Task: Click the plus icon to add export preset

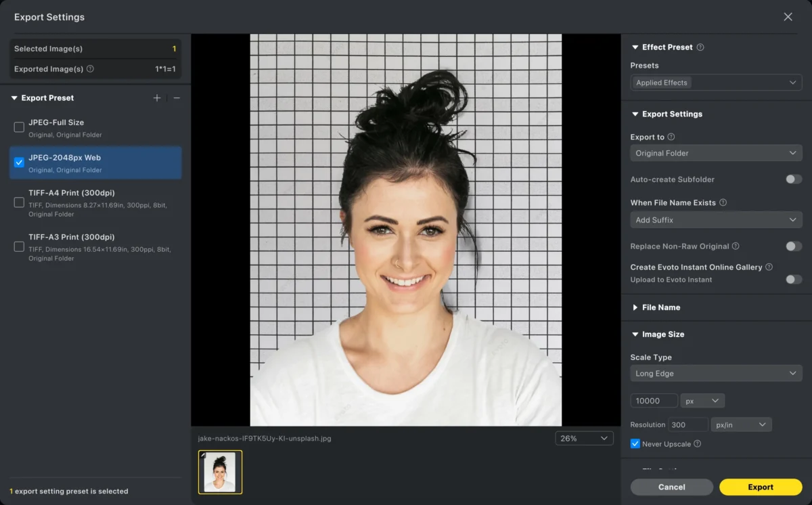Action: click(x=157, y=98)
